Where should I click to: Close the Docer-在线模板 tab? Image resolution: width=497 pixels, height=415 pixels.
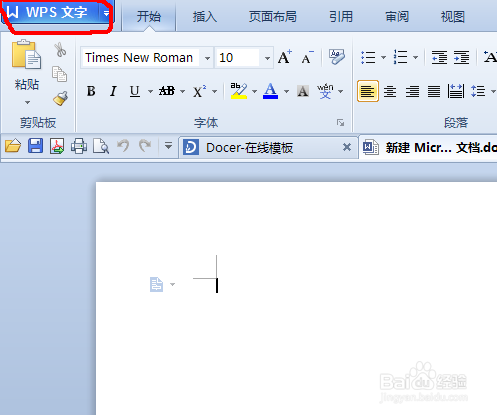(347, 147)
